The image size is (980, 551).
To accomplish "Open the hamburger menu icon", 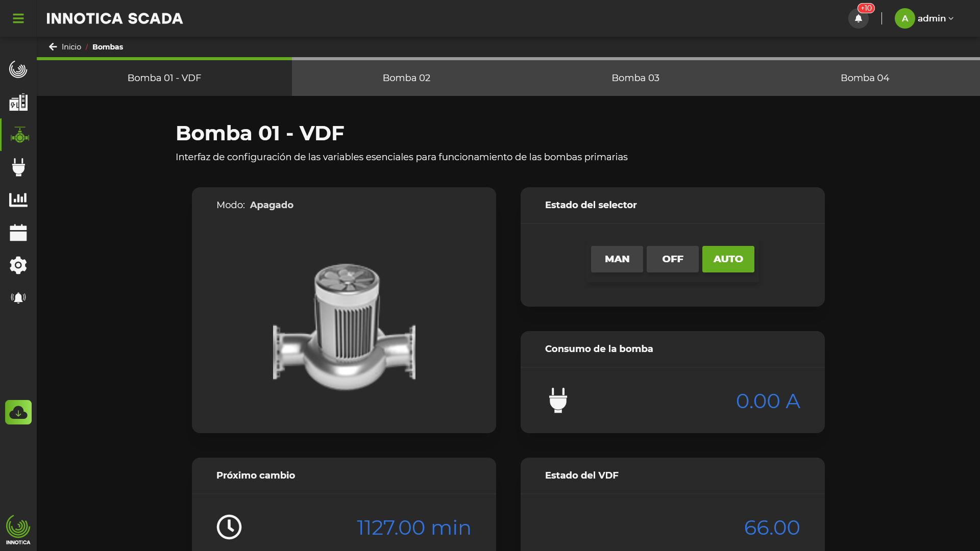I will click(18, 18).
